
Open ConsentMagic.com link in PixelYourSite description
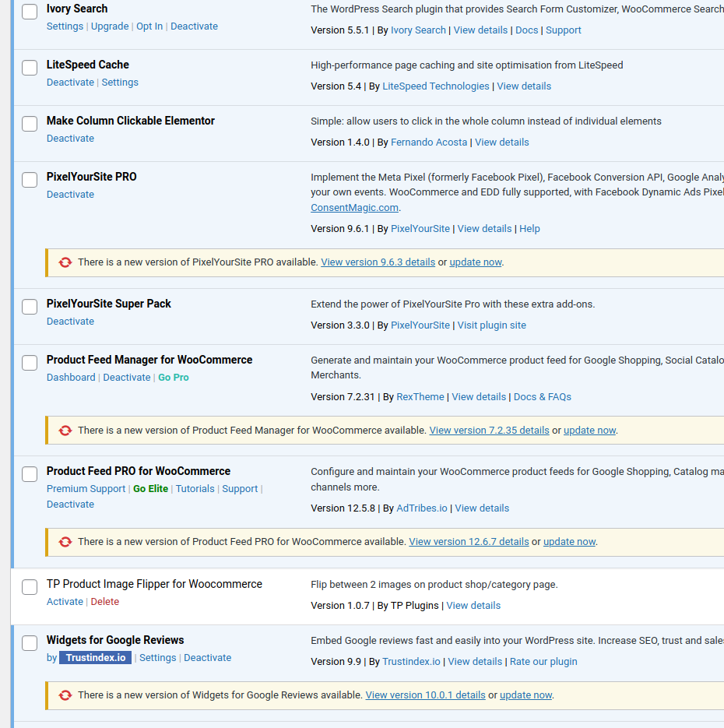[354, 208]
